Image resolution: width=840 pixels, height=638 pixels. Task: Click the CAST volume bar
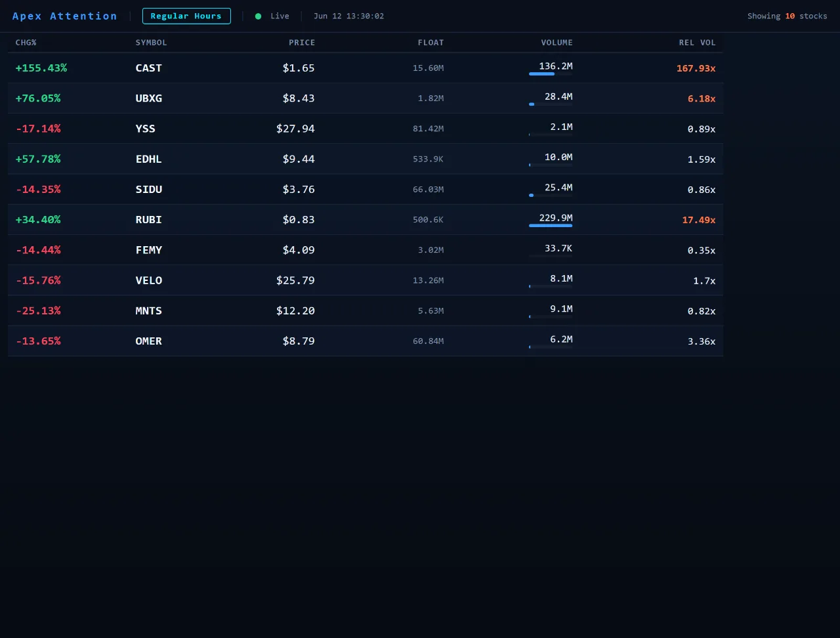(x=551, y=74)
